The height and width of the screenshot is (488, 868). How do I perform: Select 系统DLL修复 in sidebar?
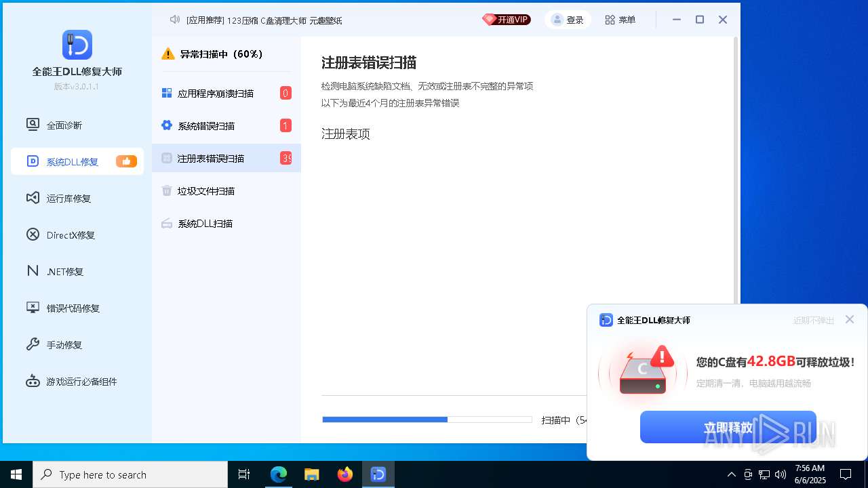click(x=77, y=161)
